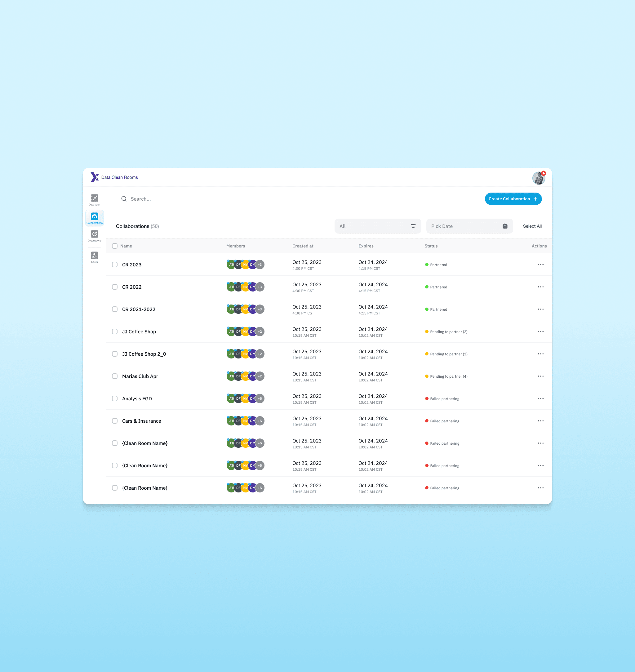
Task: Open the Destinations sidebar icon
Action: 95,236
